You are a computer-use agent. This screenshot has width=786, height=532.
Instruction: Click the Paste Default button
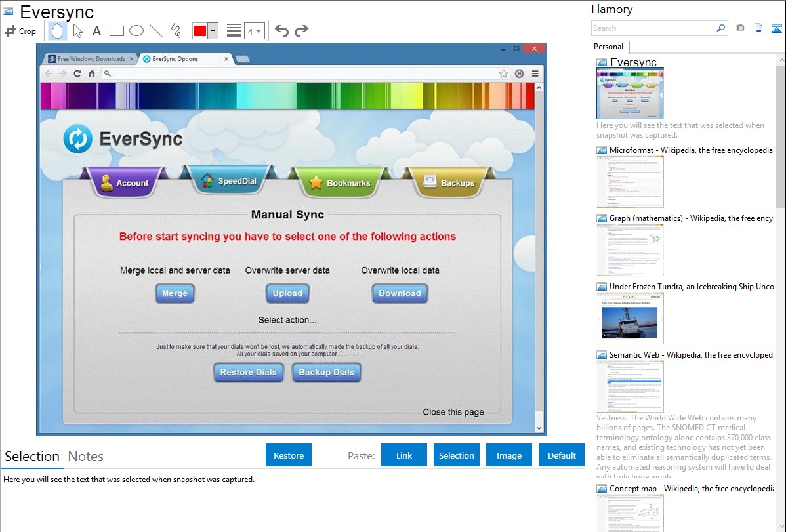click(562, 455)
